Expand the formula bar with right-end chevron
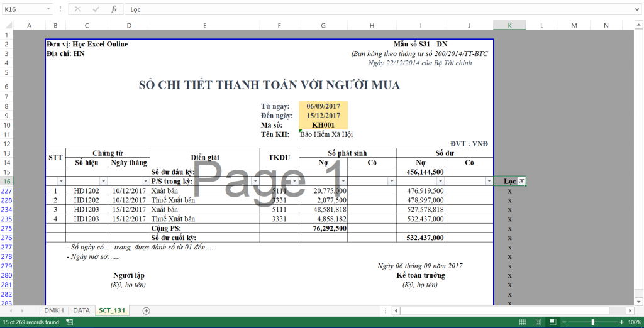 point(636,9)
